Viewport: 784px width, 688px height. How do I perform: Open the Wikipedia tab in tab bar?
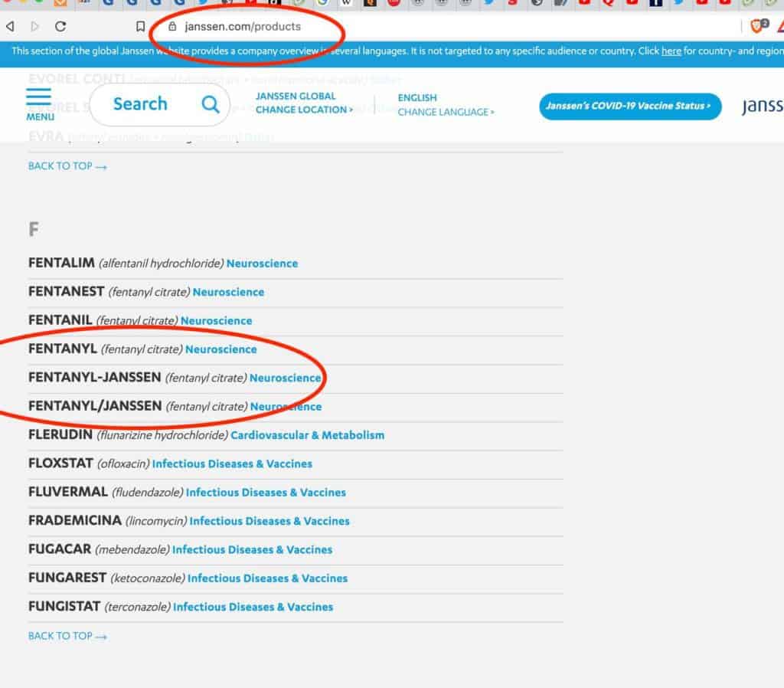click(x=346, y=3)
